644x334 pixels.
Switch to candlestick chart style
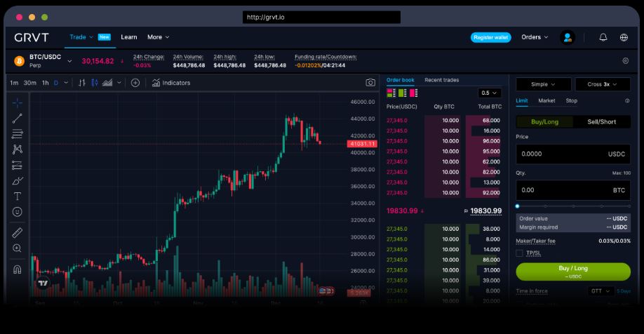[95, 83]
